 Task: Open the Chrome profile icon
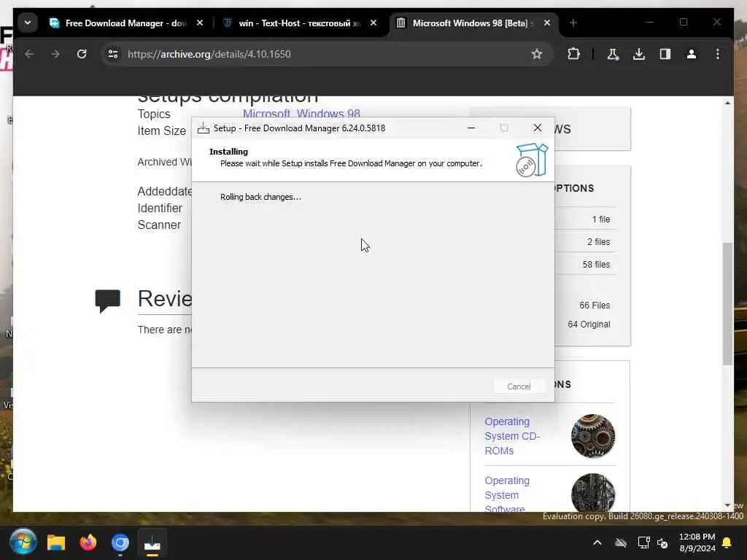[x=692, y=54]
